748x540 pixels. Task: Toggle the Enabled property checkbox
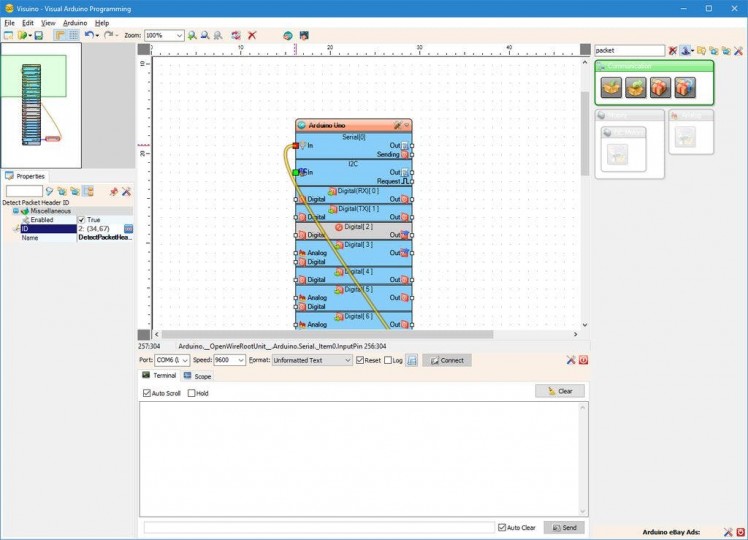pos(82,220)
